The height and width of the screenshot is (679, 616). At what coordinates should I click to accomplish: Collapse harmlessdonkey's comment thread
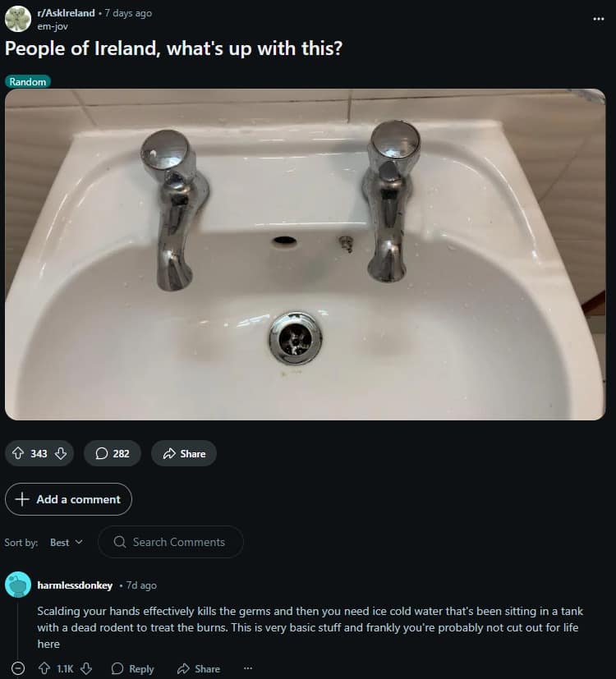[18, 668]
